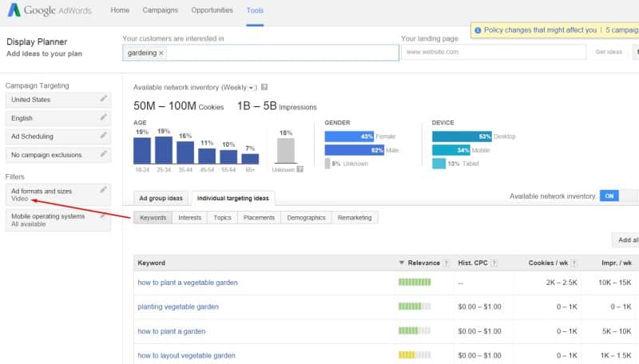Open the Ad formats and sizes filter
Image resolution: width=639 pixels, height=364 pixels.
[x=58, y=195]
